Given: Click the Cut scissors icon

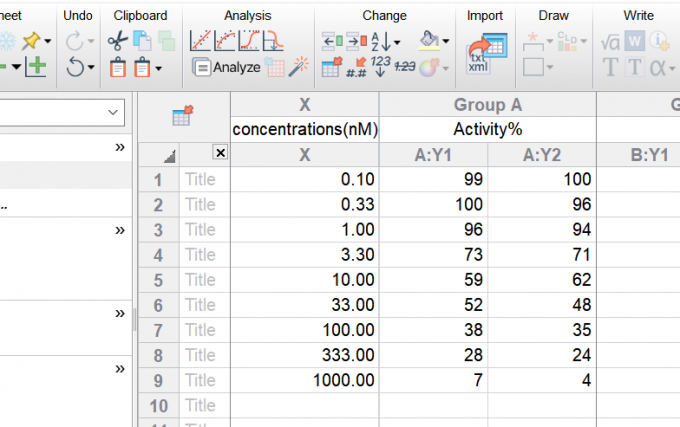Looking at the screenshot, I should 116,42.
